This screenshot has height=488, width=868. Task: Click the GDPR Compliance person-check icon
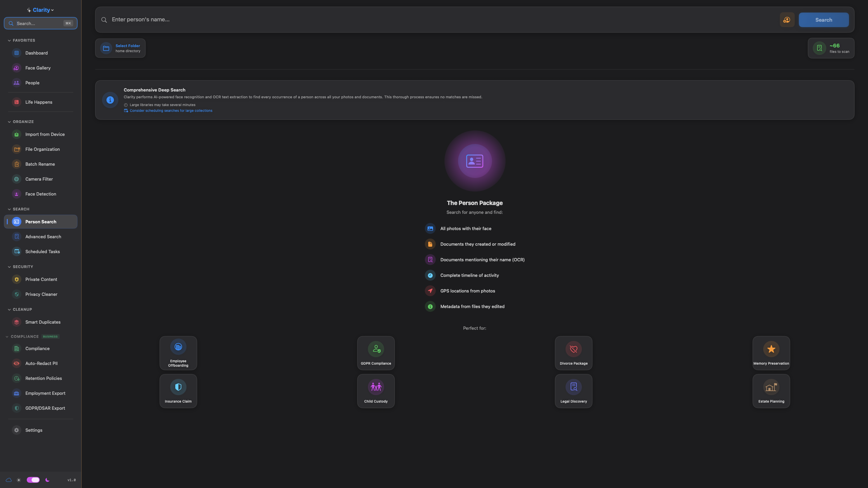(x=376, y=349)
